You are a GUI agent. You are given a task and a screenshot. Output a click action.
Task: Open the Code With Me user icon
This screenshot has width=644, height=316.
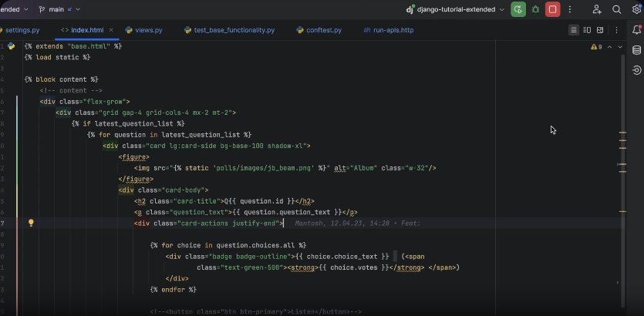(597, 9)
